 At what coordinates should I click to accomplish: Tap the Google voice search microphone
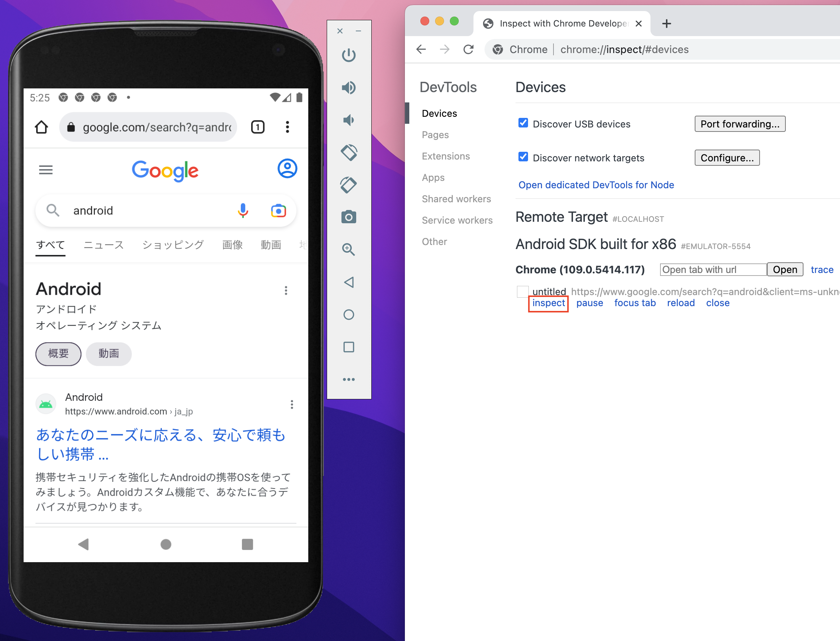(x=243, y=210)
